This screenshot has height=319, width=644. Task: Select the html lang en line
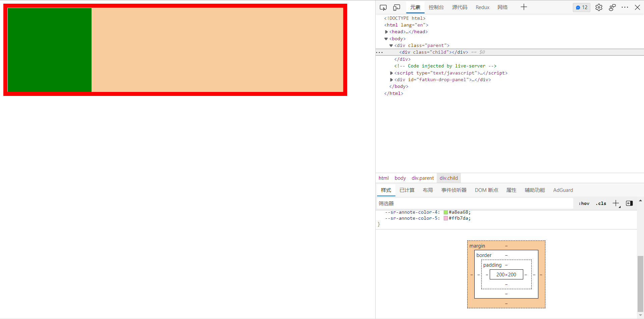point(406,25)
